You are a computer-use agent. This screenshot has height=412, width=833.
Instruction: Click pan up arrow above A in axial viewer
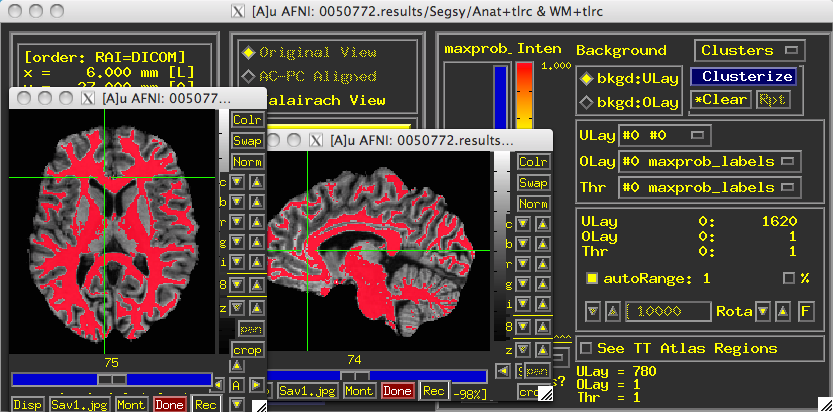point(237,365)
